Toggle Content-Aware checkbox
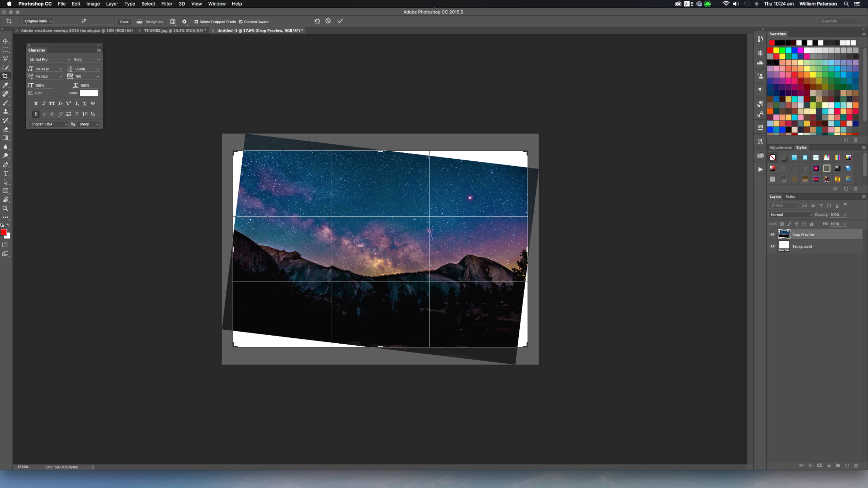Viewport: 868px width, 488px height. coord(241,22)
